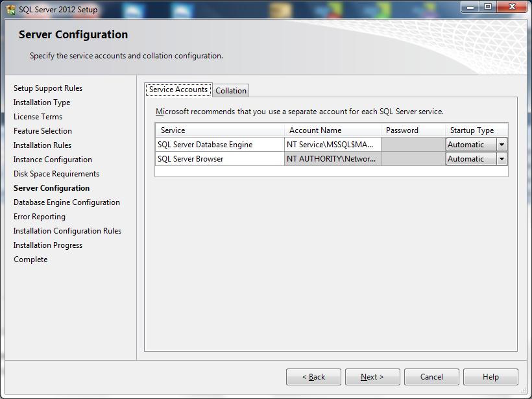This screenshot has height=399, width=532.
Task: Select Installation Progress step
Action: pyautogui.click(x=48, y=245)
